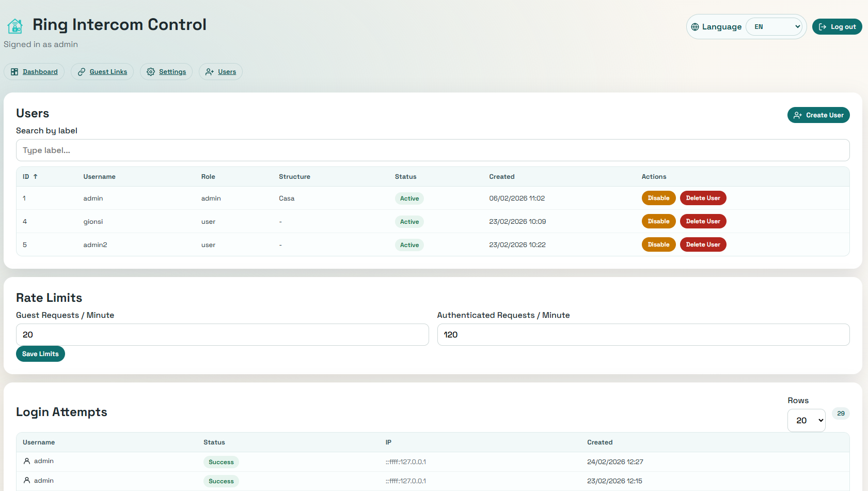Click the person-plus icon on Create User

click(x=798, y=115)
